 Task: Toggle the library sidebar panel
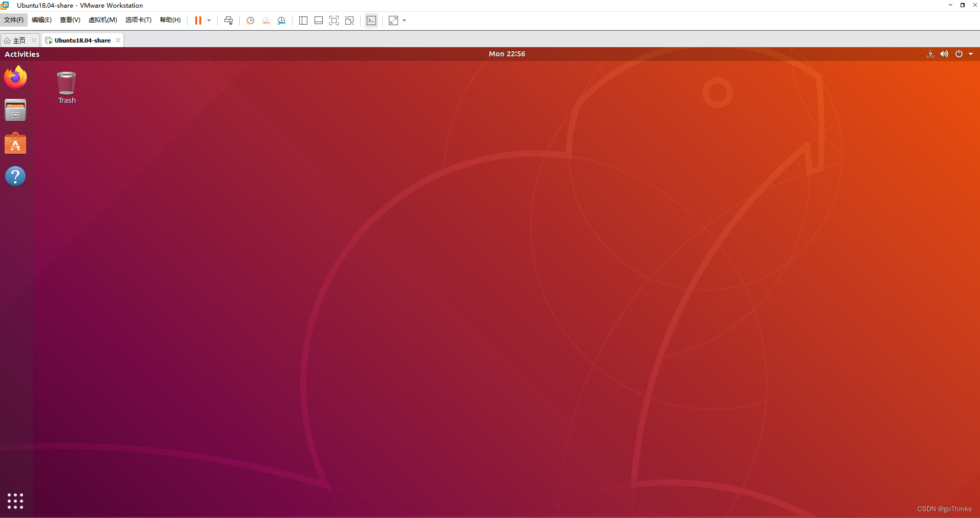click(303, 20)
